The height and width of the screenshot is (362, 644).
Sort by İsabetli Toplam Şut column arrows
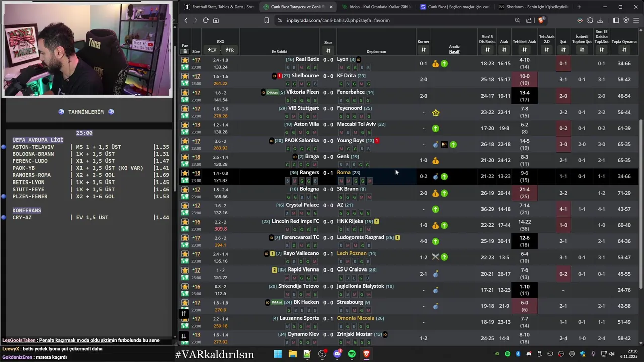coord(582,50)
